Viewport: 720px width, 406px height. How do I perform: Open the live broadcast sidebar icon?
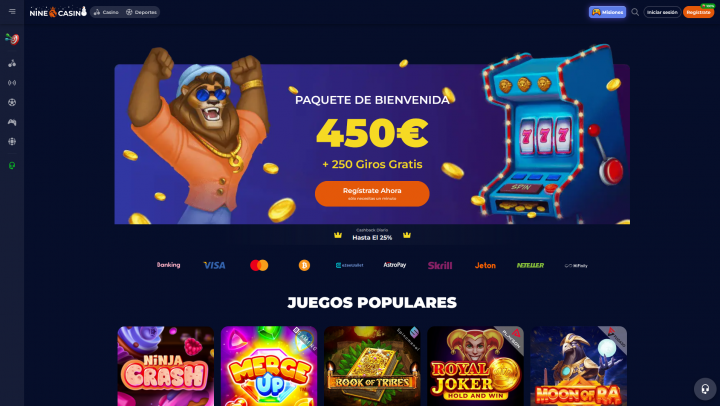pyautogui.click(x=12, y=83)
